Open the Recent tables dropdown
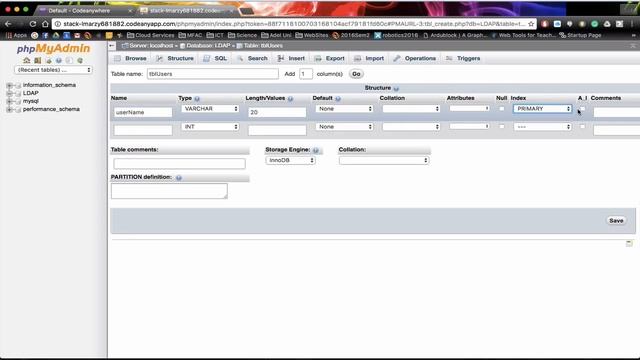Viewport: 640px width, 360px height. (53, 70)
